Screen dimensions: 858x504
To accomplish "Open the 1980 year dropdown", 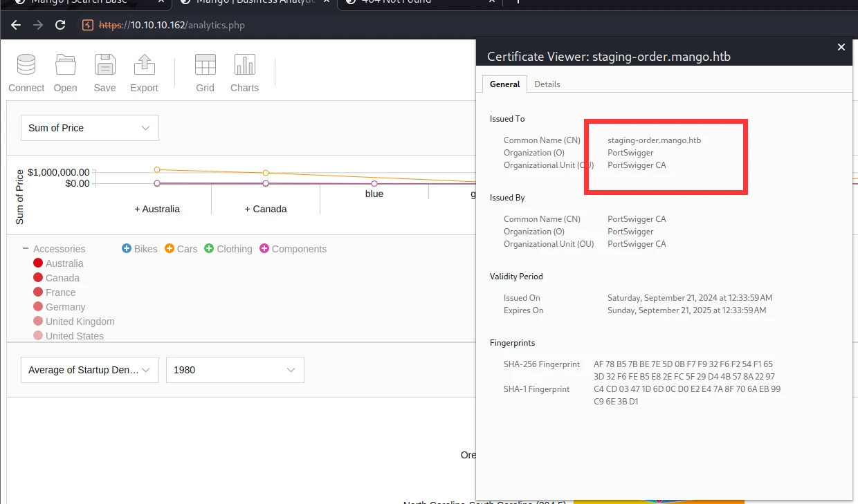I will coord(235,370).
